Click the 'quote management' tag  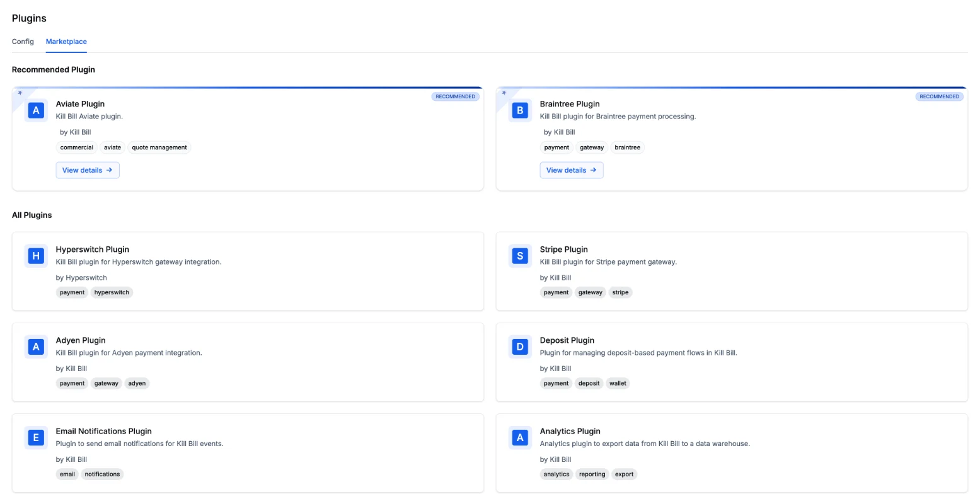click(159, 147)
